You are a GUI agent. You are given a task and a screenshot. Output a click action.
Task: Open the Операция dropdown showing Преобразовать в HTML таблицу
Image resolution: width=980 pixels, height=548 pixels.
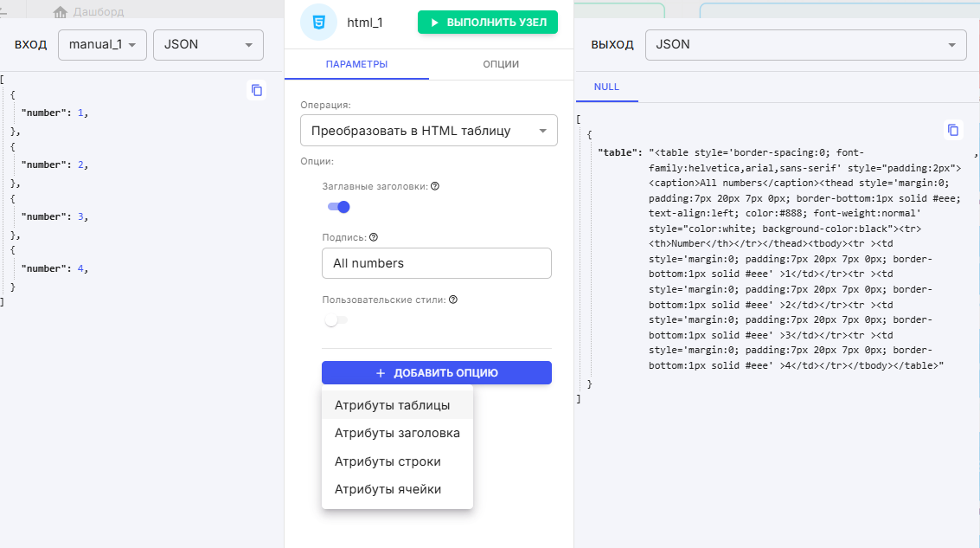tap(429, 130)
